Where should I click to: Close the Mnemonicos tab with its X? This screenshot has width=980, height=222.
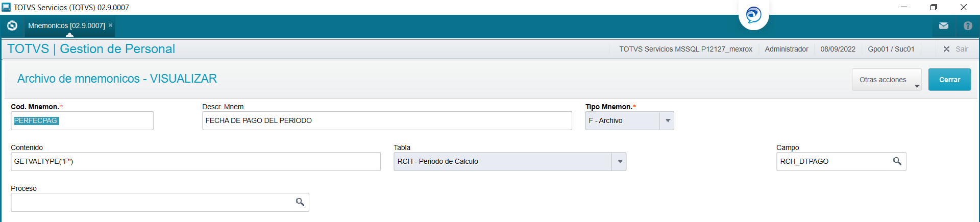tap(110, 25)
